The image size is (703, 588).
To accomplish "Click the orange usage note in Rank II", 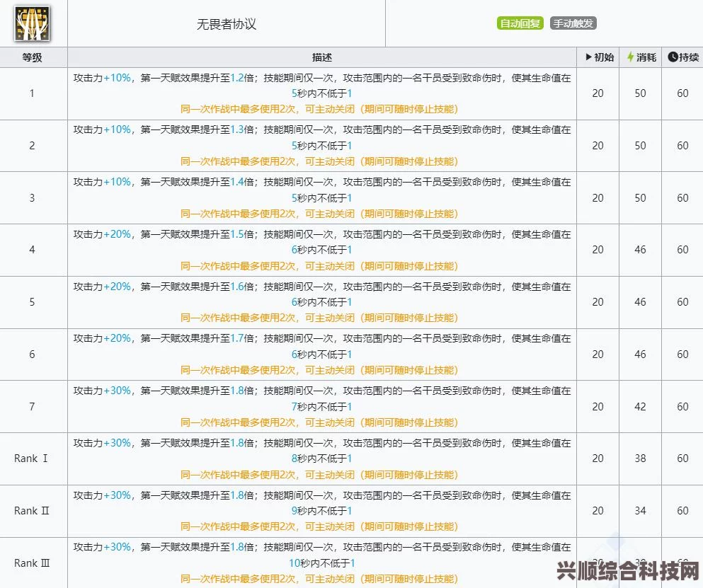I will [x=319, y=526].
